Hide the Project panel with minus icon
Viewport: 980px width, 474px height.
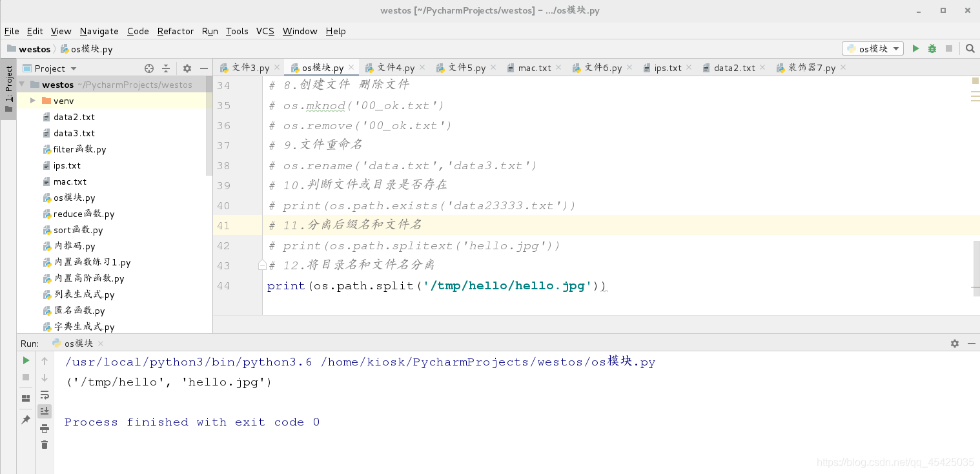point(204,68)
